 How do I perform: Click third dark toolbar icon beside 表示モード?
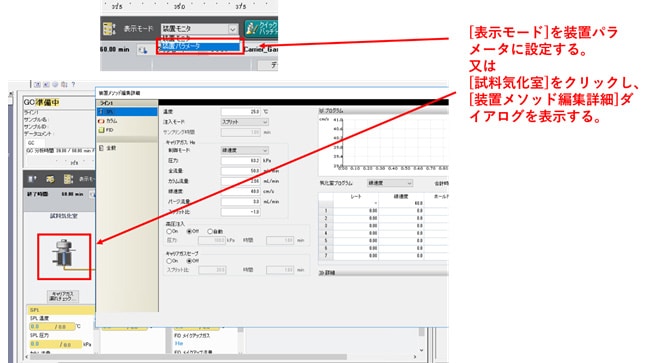coord(68,179)
